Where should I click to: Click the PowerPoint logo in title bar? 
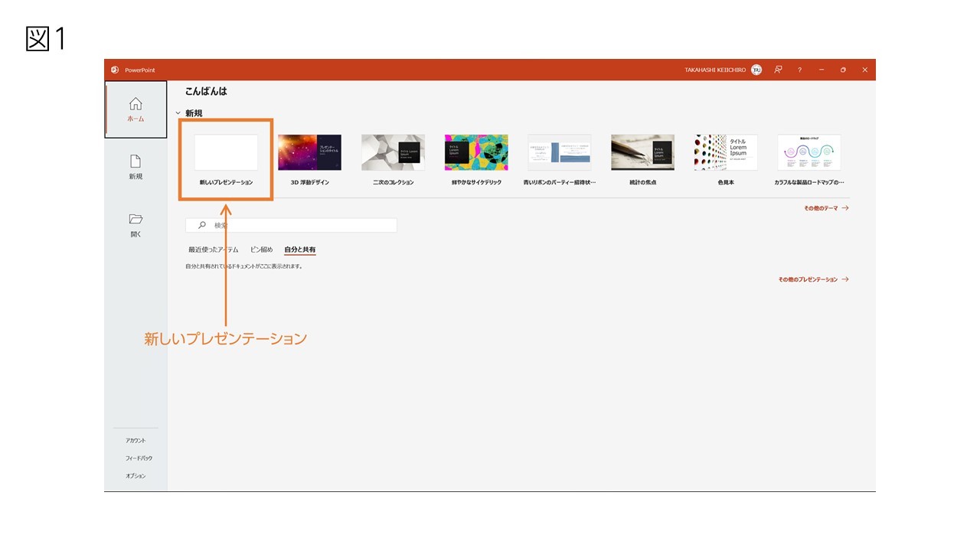click(115, 70)
